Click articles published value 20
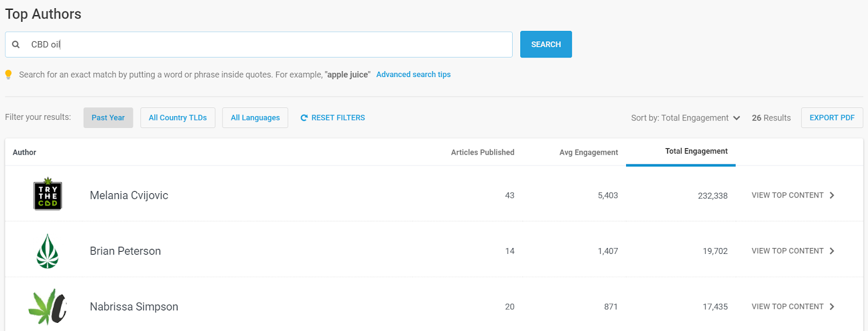The image size is (868, 331). point(509,307)
